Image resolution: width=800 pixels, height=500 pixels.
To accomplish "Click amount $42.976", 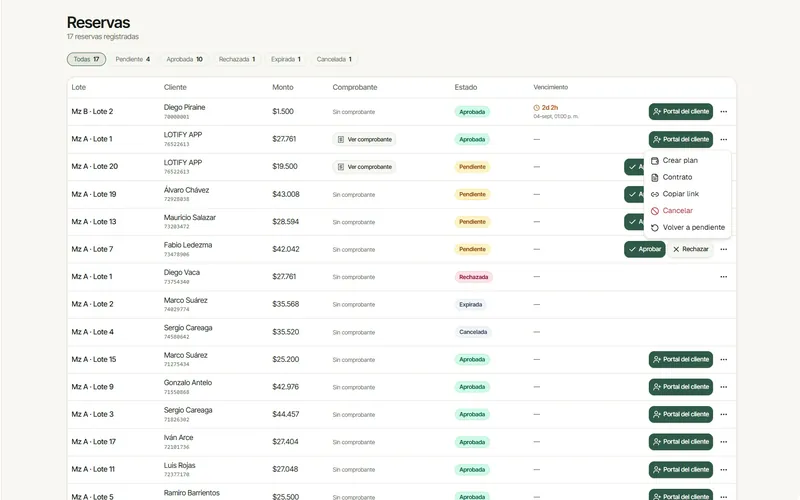I will (286, 387).
